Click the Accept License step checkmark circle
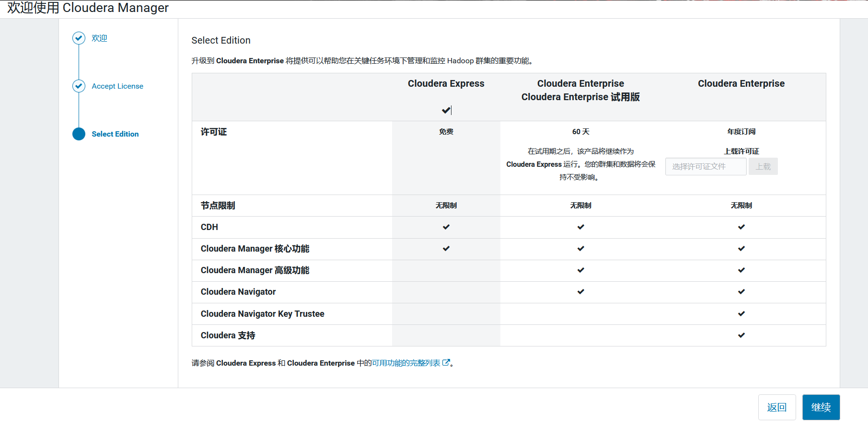This screenshot has height=426, width=868. (x=79, y=86)
